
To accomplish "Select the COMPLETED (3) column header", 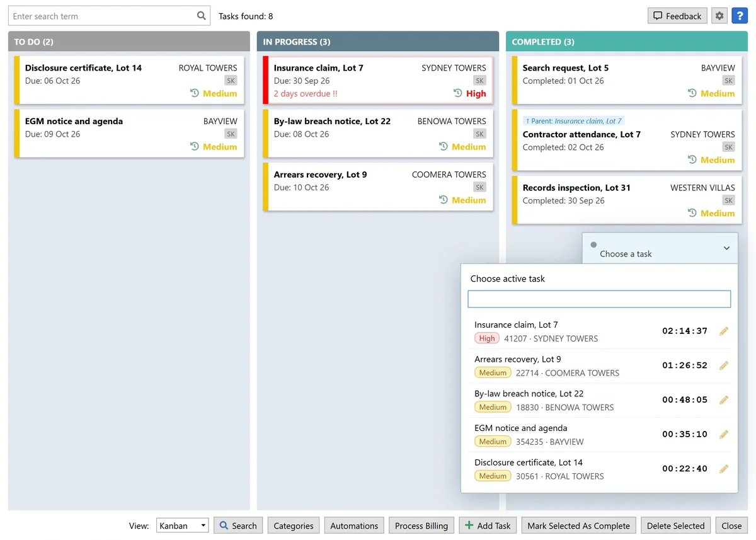I will (627, 42).
